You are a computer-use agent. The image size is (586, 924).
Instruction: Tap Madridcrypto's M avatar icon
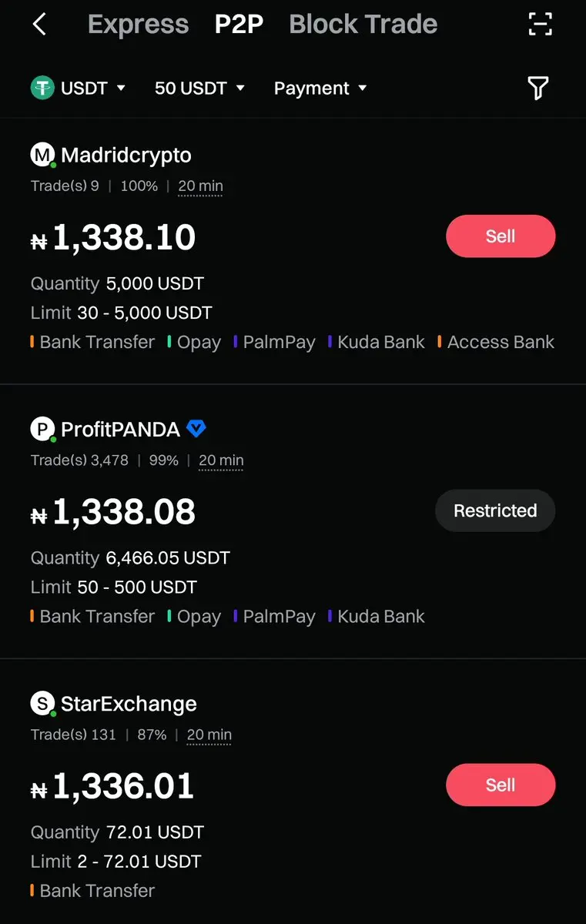(x=42, y=155)
